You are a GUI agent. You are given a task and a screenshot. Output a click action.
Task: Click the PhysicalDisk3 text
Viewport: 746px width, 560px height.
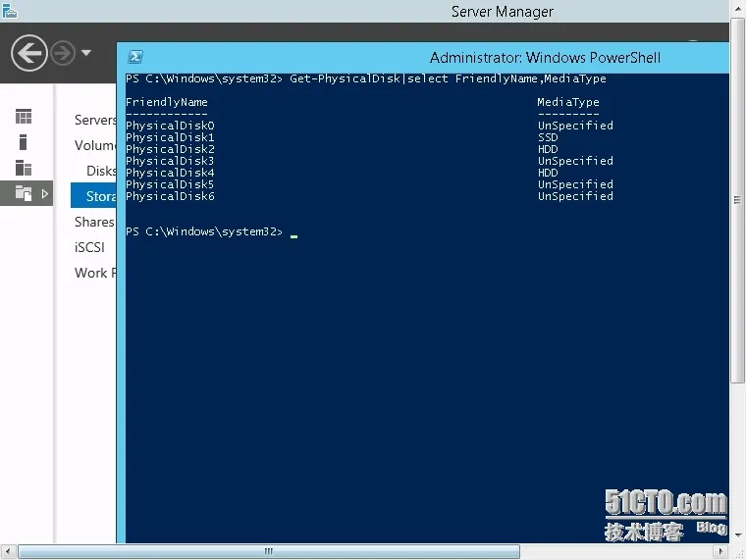click(170, 161)
